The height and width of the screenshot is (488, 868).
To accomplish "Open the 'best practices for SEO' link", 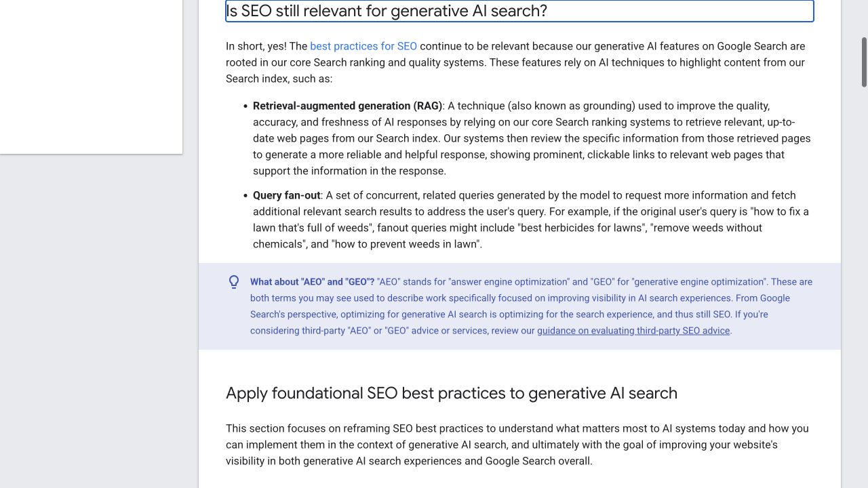I will coord(363,46).
